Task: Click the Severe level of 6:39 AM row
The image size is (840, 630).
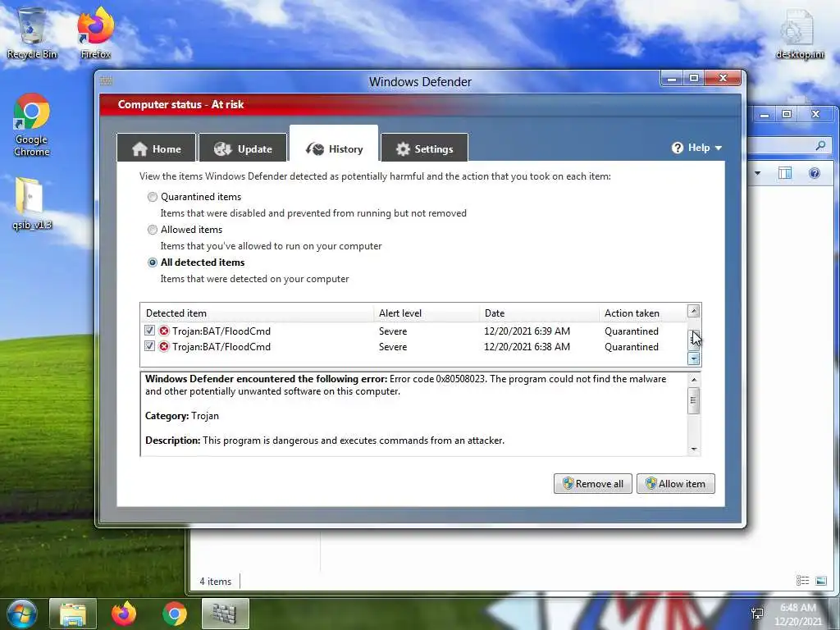Action: point(393,331)
